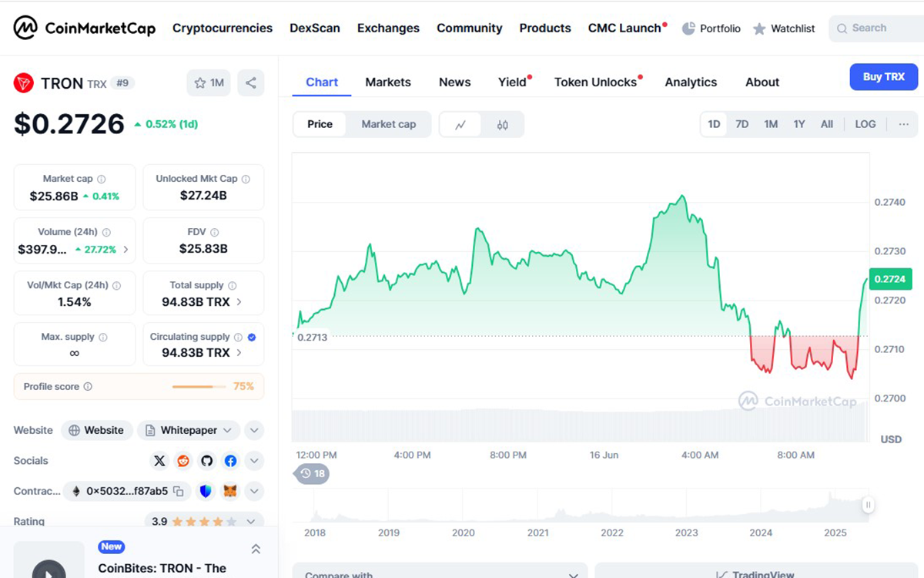Open the Chart tab

point(322,82)
